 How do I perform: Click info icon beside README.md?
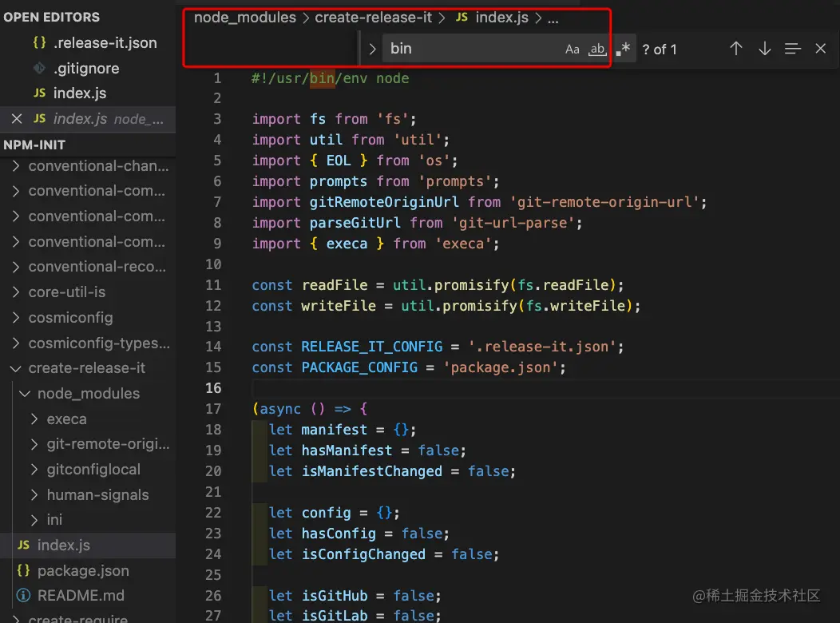tap(24, 596)
